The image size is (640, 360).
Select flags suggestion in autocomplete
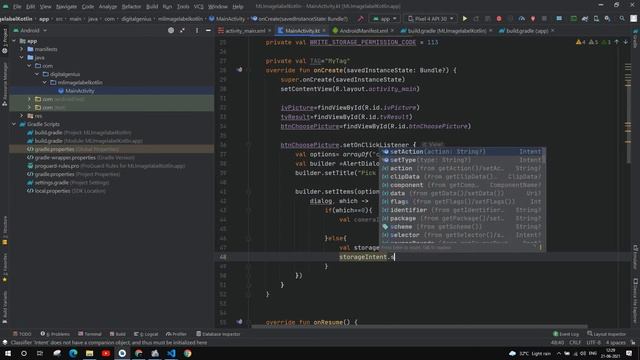(x=462, y=202)
